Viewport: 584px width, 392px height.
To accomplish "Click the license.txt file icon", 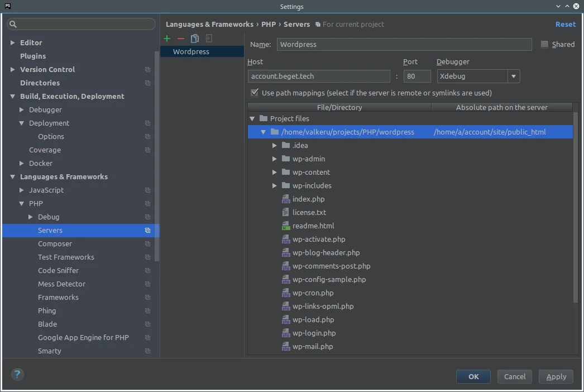I will pyautogui.click(x=286, y=212).
